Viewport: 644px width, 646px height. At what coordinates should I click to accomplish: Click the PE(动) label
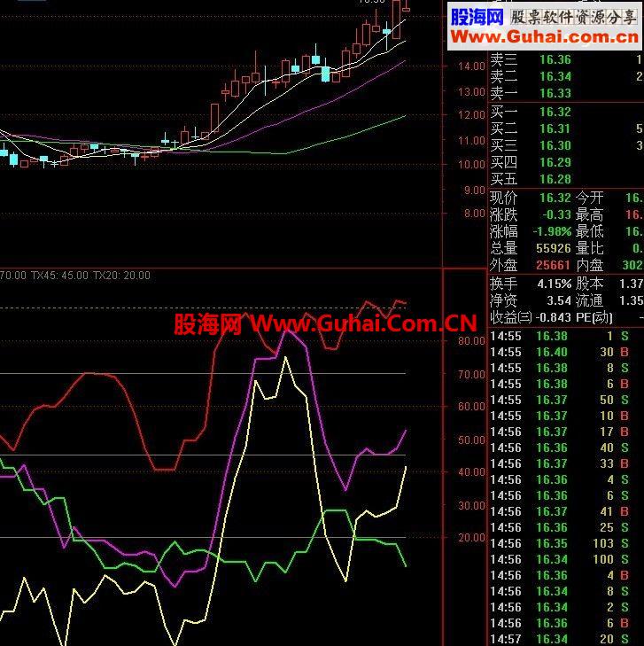pyautogui.click(x=594, y=317)
